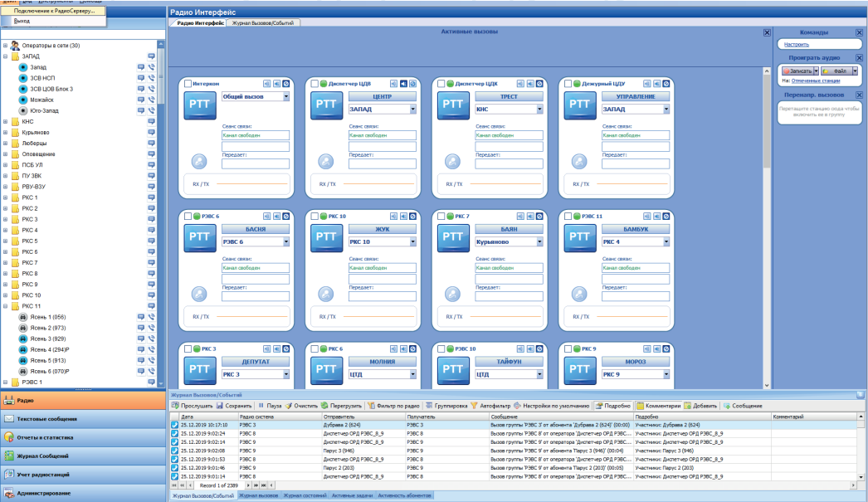Image resolution: width=868 pixels, height=502 pixels.
Task: Choose Подключение к РадиоСерверу menu item
Action: click(x=53, y=11)
